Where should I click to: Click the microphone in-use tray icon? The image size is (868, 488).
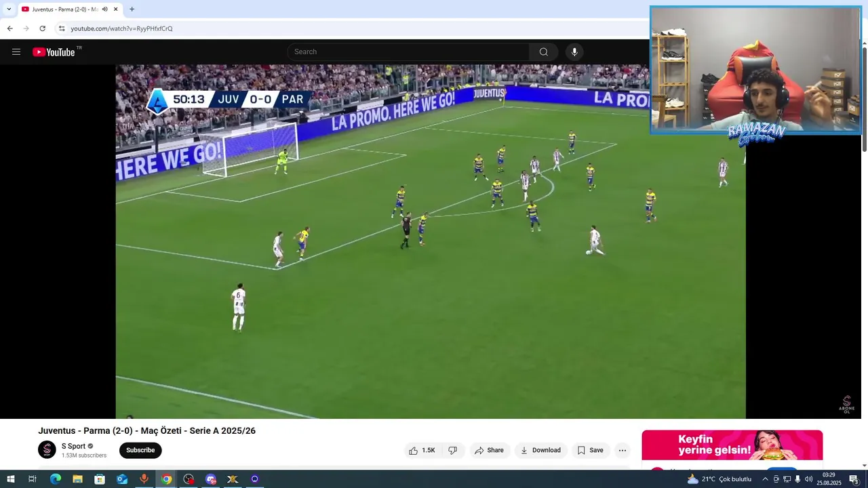797,479
